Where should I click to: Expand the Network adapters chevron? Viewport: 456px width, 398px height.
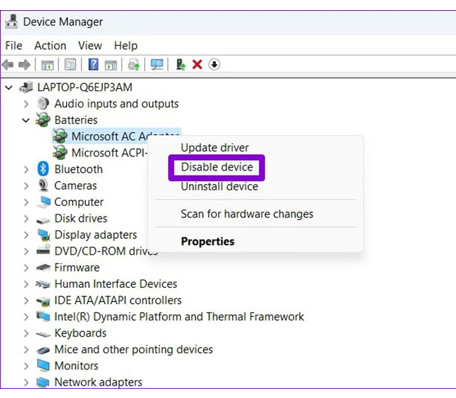[x=26, y=382]
